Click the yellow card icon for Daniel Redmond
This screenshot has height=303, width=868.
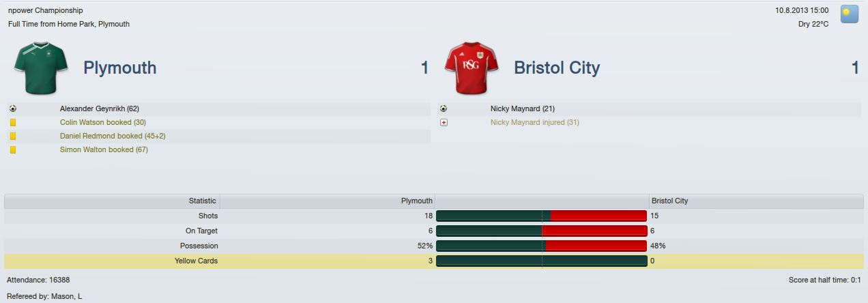point(13,136)
